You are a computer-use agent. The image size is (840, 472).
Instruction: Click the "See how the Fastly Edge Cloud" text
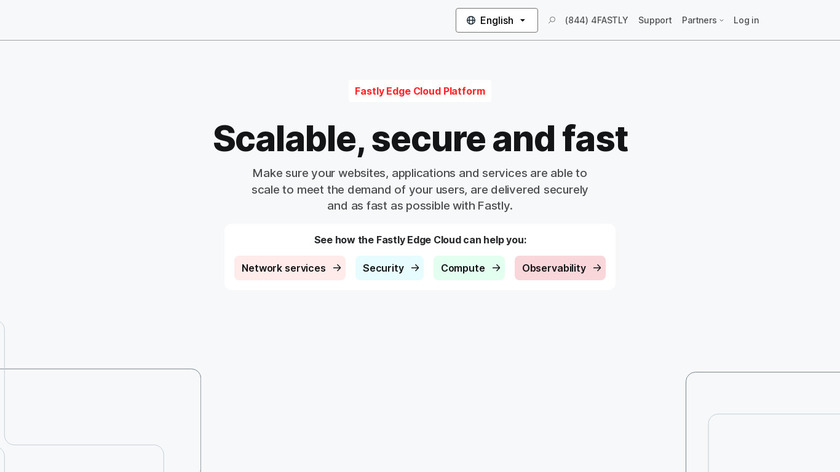tap(420, 240)
